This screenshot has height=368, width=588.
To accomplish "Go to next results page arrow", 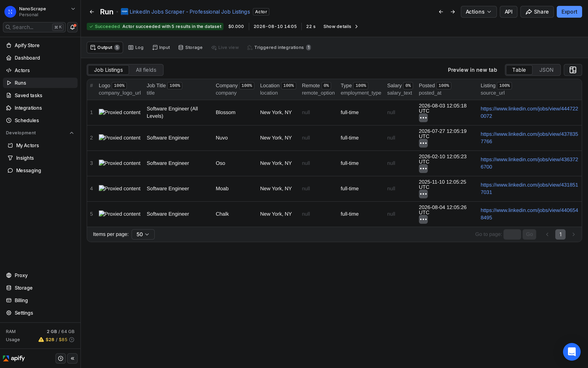I will 573,234.
